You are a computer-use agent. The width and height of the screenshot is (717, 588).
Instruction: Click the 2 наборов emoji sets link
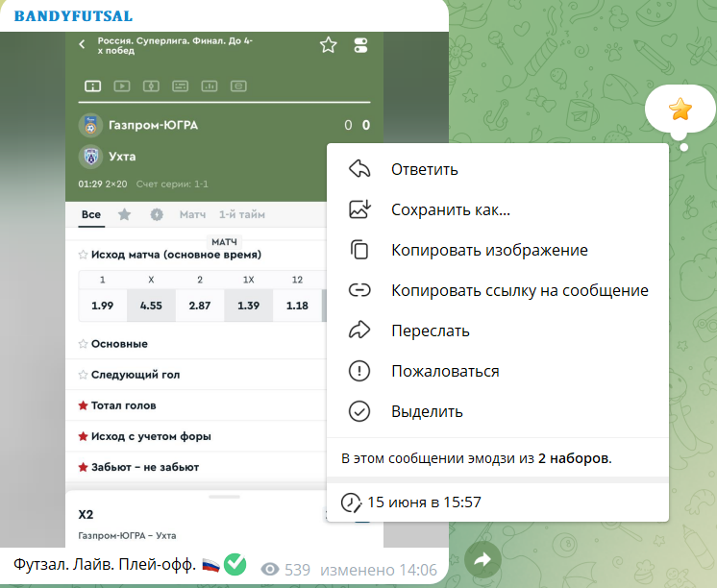click(573, 458)
